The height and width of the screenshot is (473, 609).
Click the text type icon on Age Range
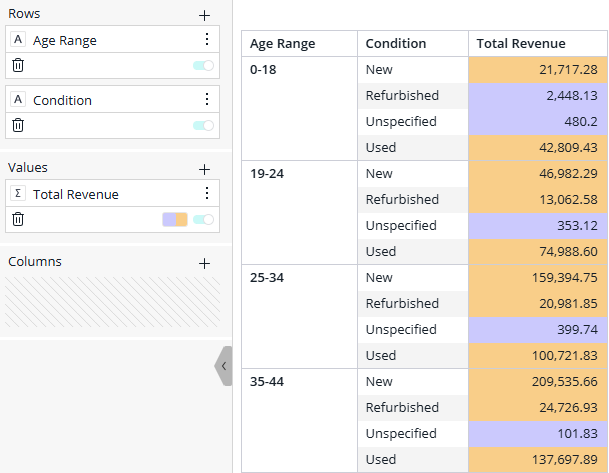[19, 40]
